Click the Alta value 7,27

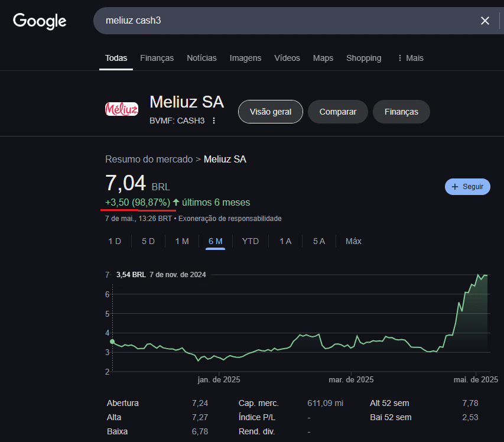tap(200, 417)
